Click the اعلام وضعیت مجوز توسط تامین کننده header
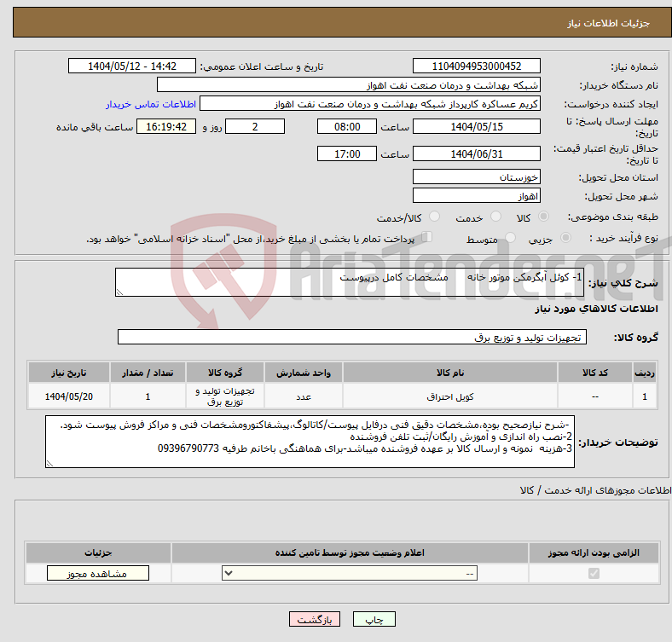This screenshot has width=672, height=642. [350, 552]
